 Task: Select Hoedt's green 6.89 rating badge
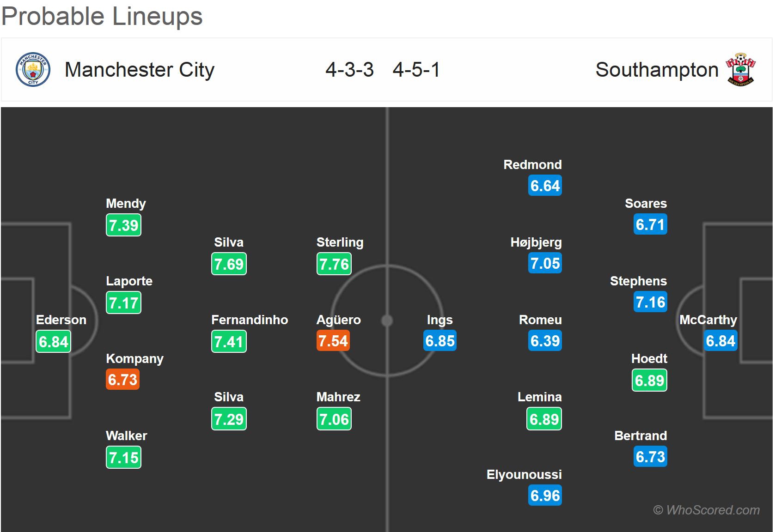[649, 381]
